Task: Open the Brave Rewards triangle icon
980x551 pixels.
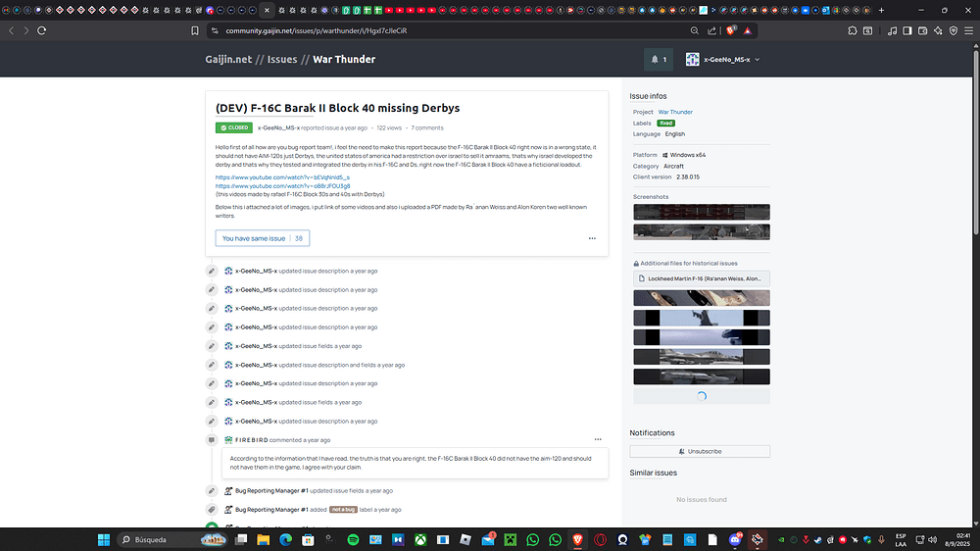Action: (x=748, y=30)
